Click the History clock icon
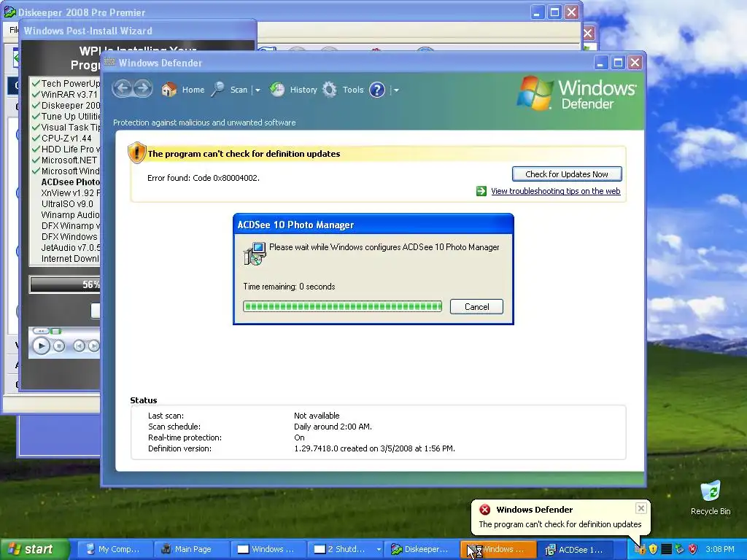 (276, 90)
